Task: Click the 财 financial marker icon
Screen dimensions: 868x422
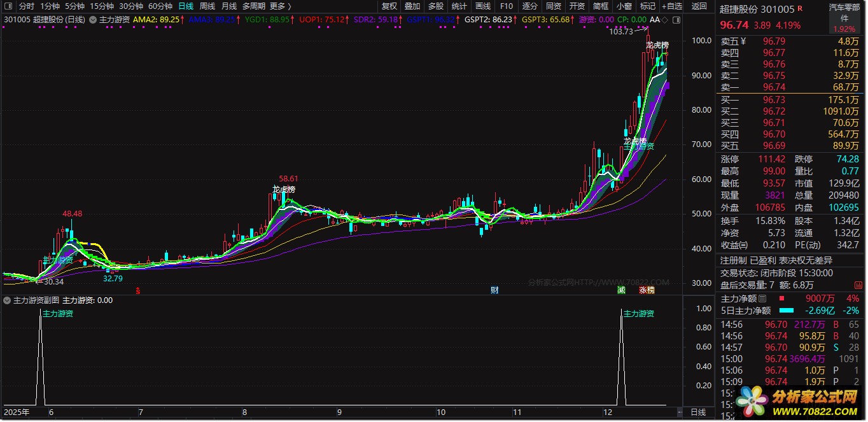Action: coord(494,290)
